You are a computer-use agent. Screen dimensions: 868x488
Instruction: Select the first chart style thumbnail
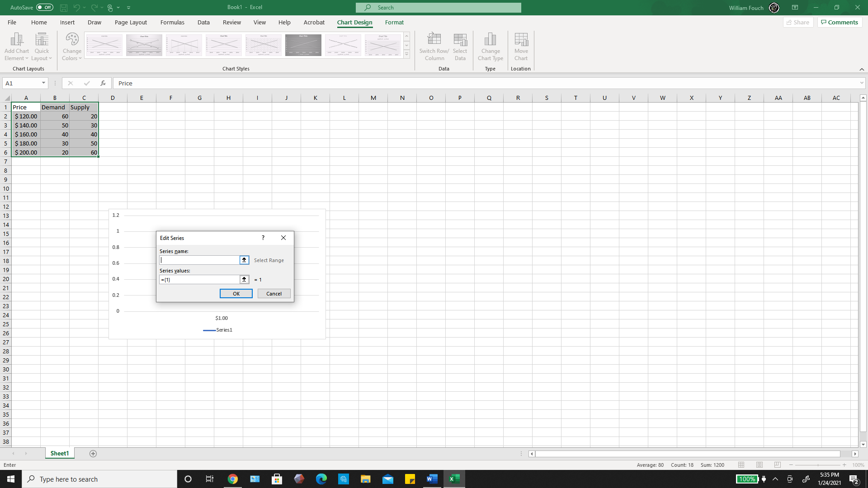click(104, 45)
